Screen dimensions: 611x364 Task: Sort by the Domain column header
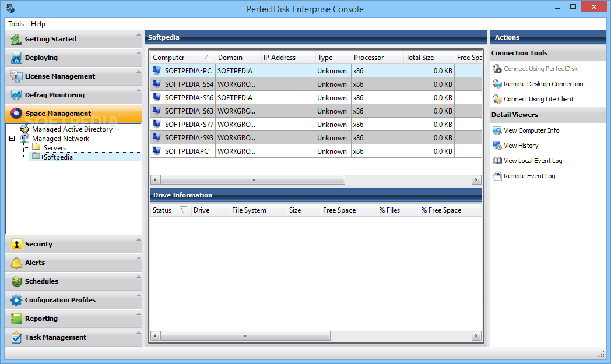pos(238,58)
